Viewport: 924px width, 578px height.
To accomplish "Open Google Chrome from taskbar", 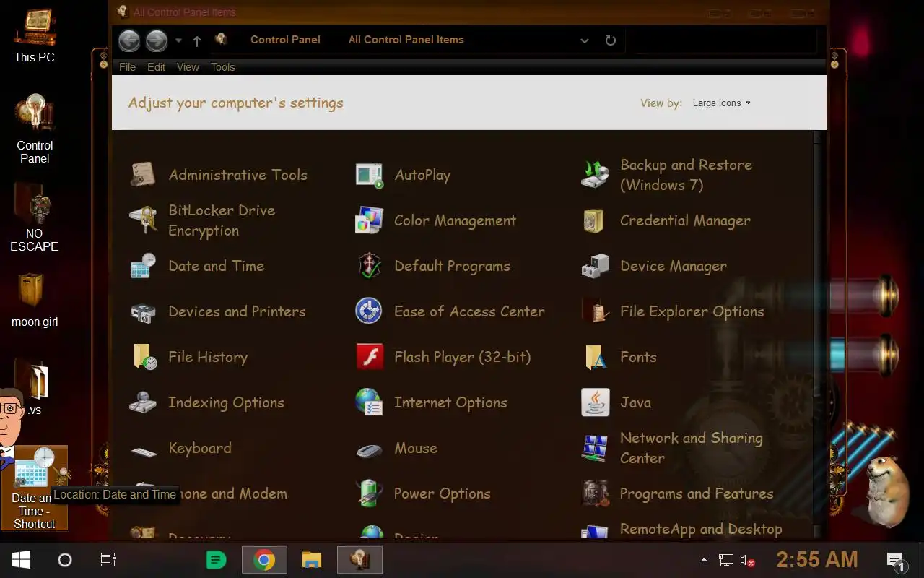I will [264, 560].
